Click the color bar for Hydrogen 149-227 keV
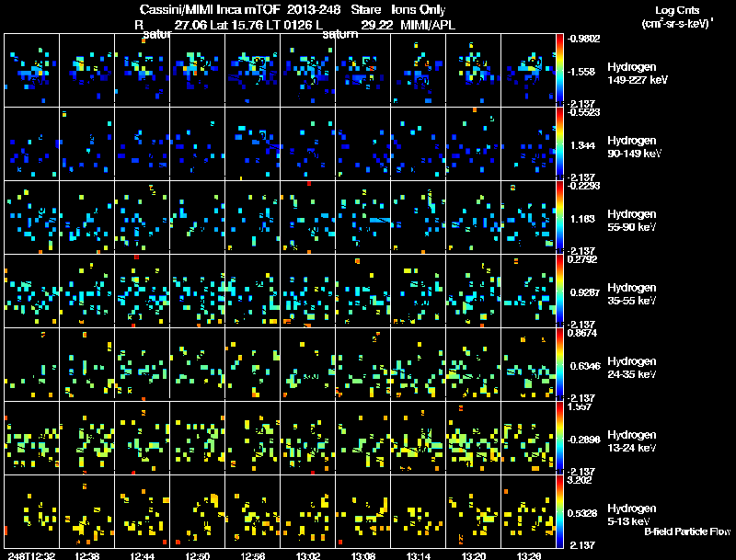 [560, 70]
